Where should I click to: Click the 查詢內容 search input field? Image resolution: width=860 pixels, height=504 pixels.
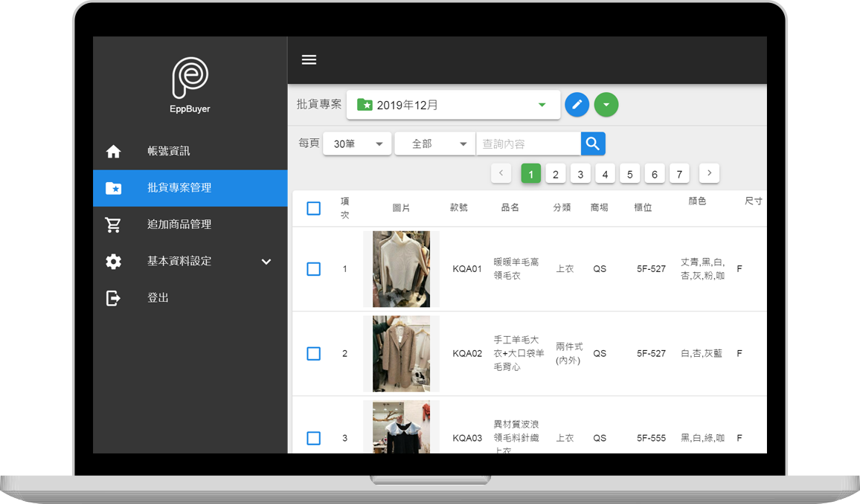(x=527, y=144)
